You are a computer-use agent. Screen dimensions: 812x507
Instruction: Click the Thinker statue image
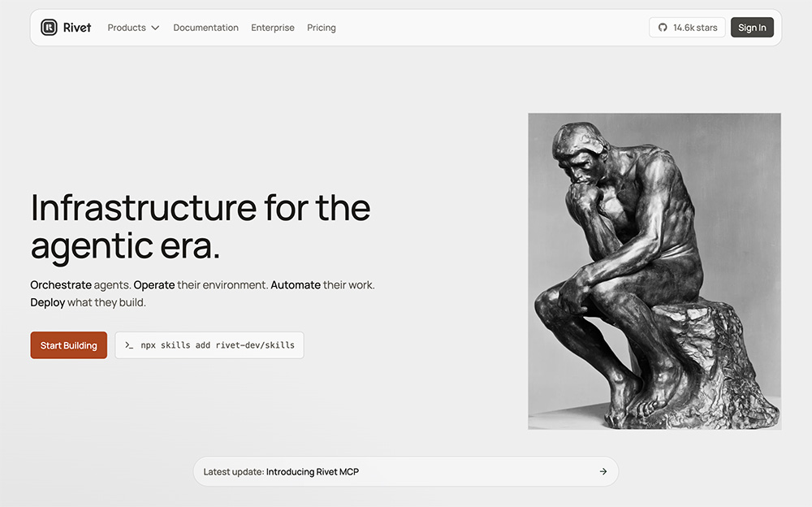click(x=654, y=271)
